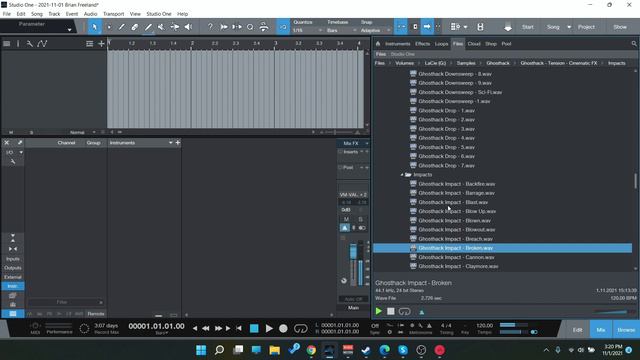Mute the Main channel with M

346,219
